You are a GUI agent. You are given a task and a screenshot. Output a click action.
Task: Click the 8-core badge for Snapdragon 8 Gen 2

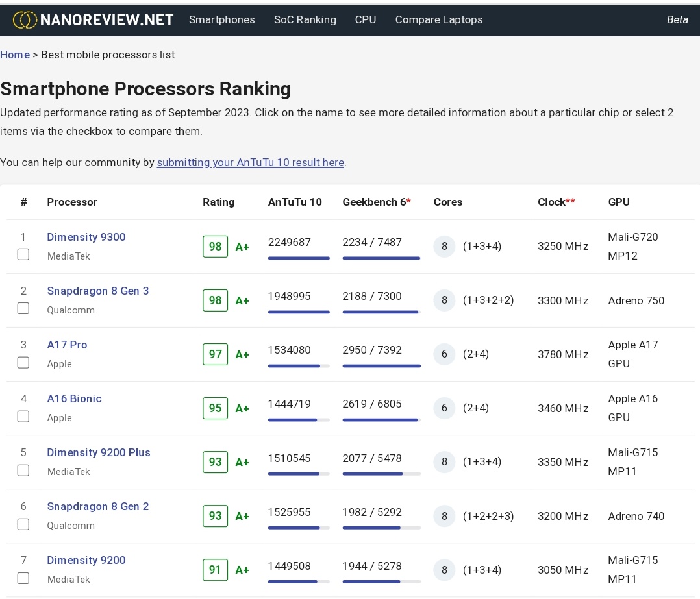(444, 516)
